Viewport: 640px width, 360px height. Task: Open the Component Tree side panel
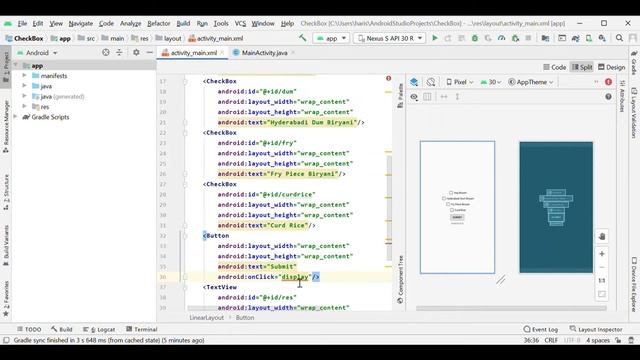[400, 279]
